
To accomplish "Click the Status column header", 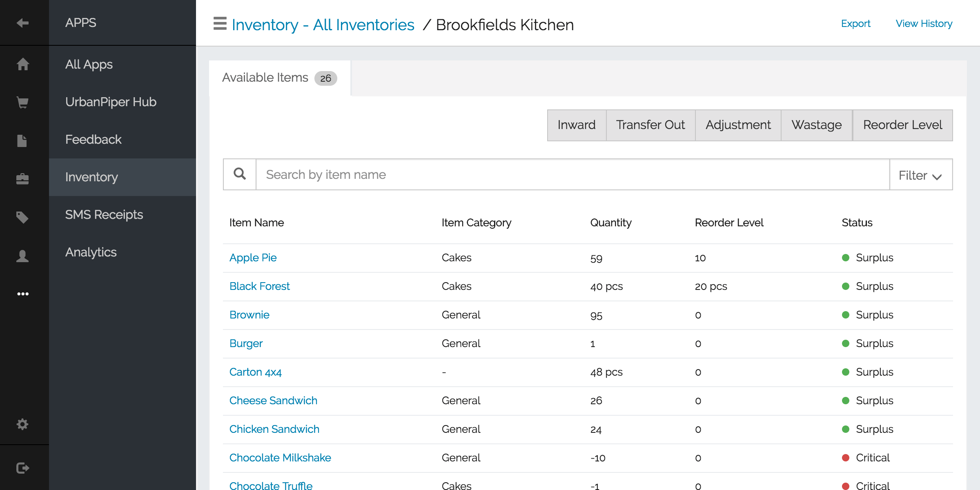I will 857,223.
